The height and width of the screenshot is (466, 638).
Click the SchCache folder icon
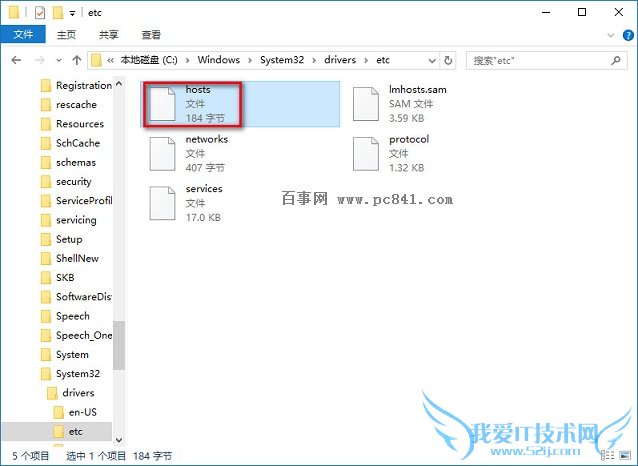pyautogui.click(x=46, y=143)
